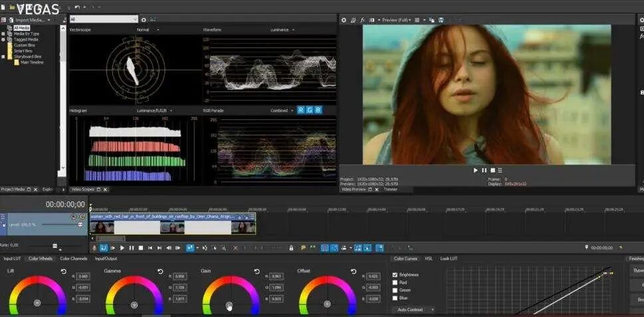The image size is (644, 317).
Task: Reset the Lift color wheel
Action: (63, 272)
